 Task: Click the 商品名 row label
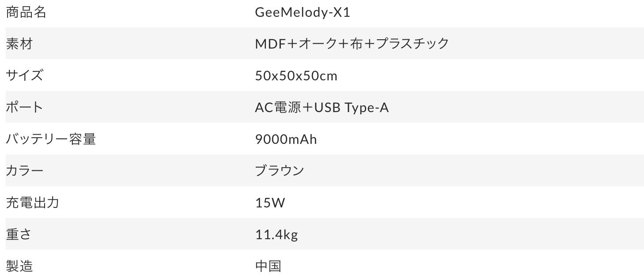coord(26,12)
